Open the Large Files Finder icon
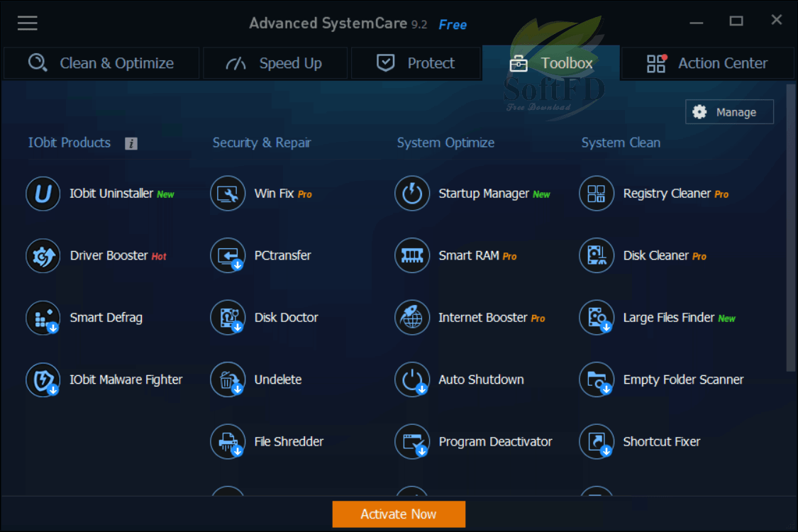Screen dimensions: 798x532 tap(597, 318)
